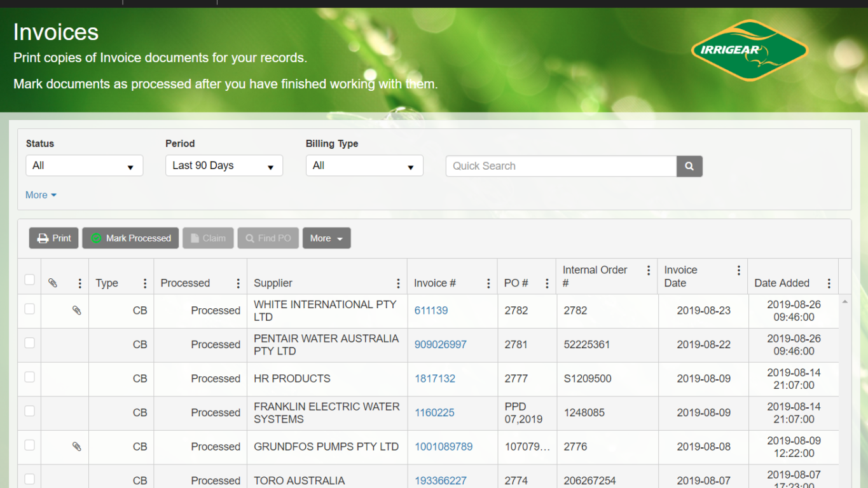868x488 pixels.
Task: Click the Irrigear logo
Action: point(749,50)
